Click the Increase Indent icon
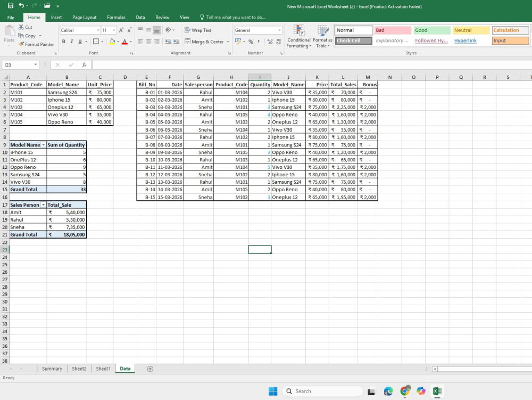This screenshot has height=400, width=532. point(176,42)
